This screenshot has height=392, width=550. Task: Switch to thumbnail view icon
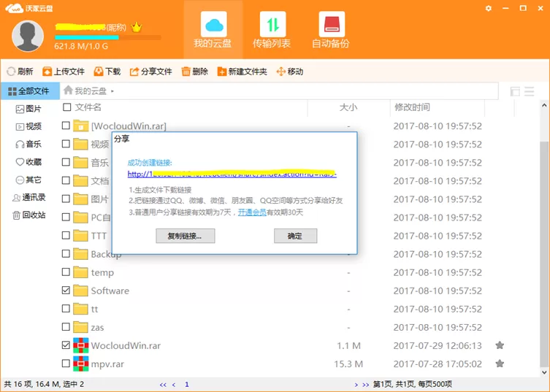click(515, 91)
